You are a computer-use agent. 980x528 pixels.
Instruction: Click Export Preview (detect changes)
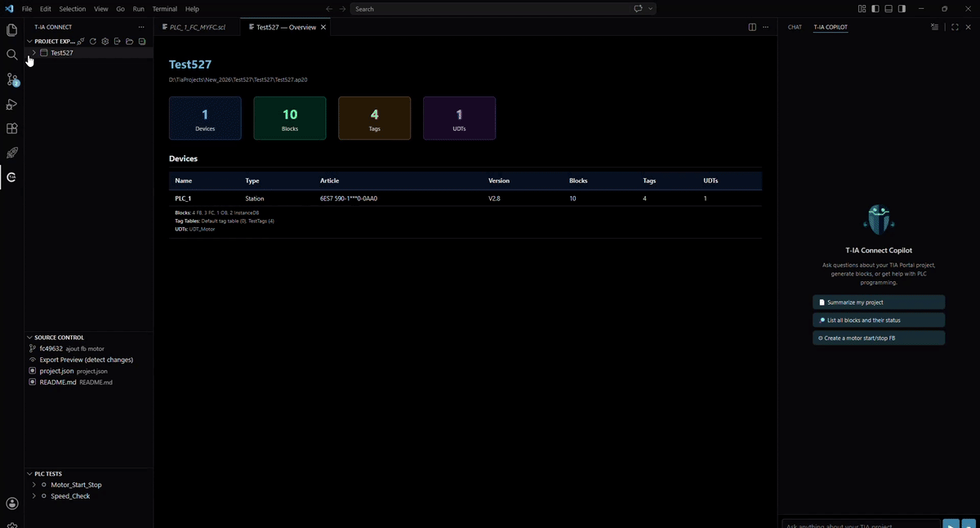[88, 360]
